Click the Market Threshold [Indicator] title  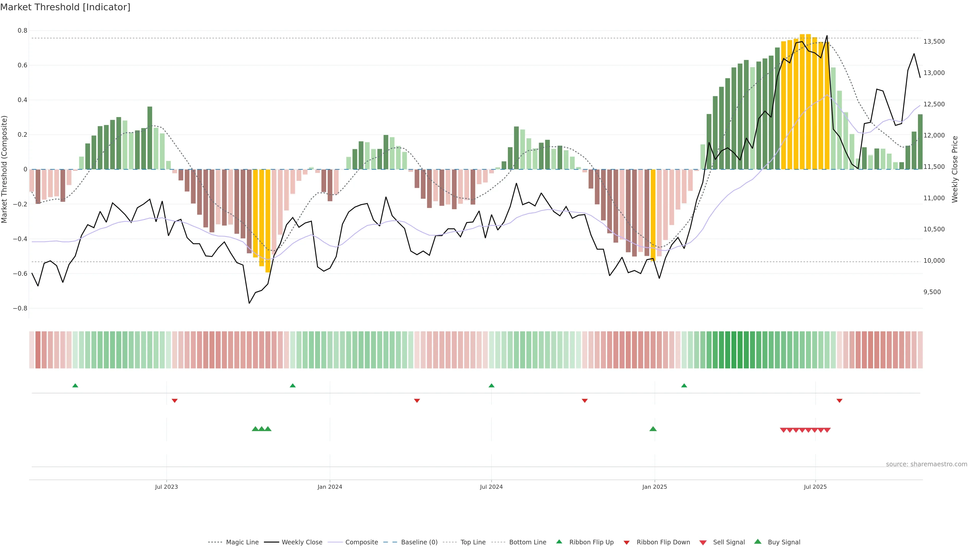click(x=65, y=7)
